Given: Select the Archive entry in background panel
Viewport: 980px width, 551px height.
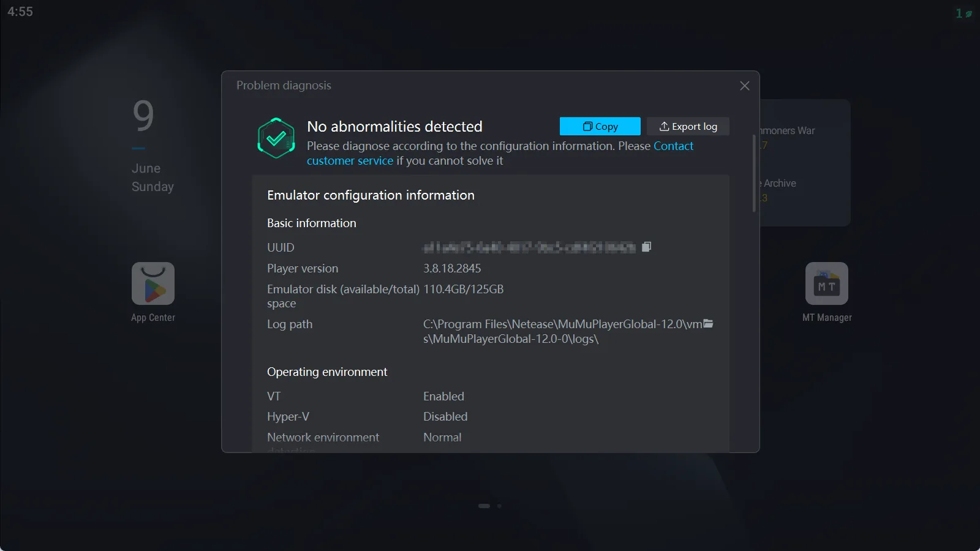Looking at the screenshot, I should coord(779,184).
